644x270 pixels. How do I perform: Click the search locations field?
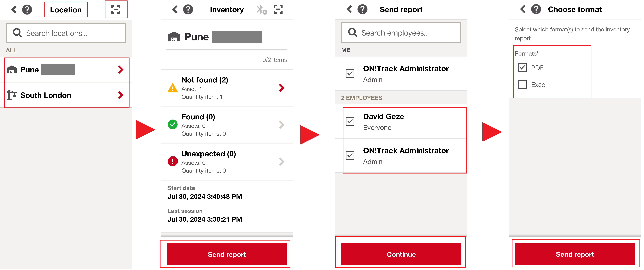66,33
